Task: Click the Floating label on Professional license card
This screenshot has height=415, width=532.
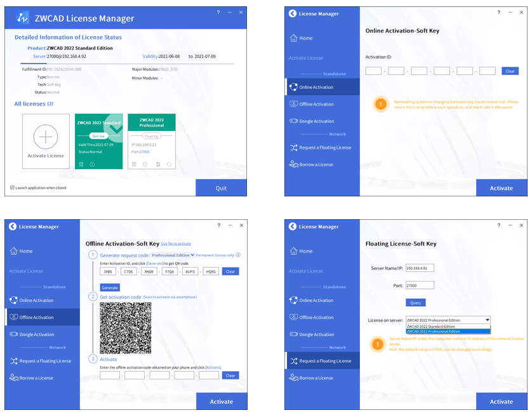Action: (151, 136)
